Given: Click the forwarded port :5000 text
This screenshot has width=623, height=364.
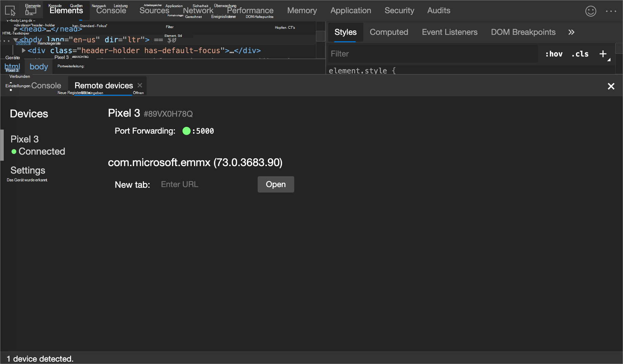Looking at the screenshot, I should [203, 131].
